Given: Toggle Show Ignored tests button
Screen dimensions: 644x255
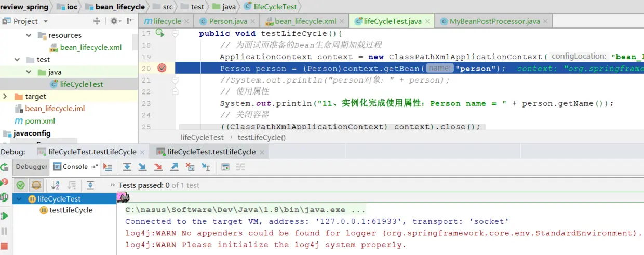Looking at the screenshot, I should click(36, 185).
